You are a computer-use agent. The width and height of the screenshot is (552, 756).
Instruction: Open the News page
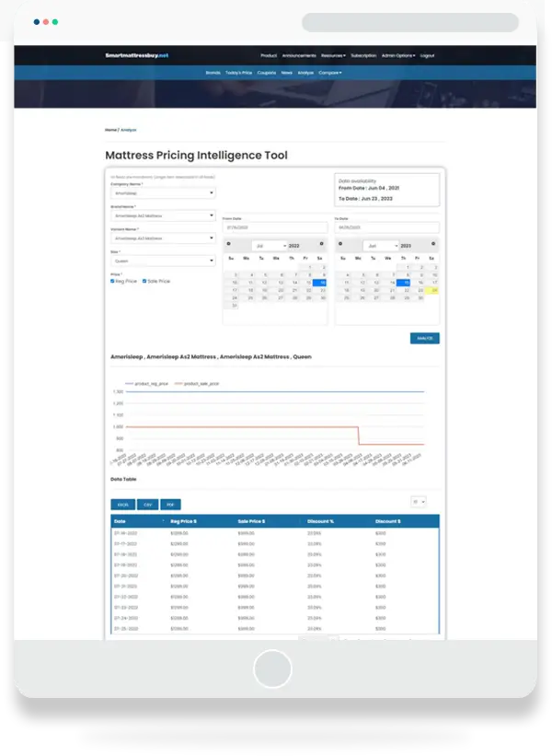click(x=287, y=73)
